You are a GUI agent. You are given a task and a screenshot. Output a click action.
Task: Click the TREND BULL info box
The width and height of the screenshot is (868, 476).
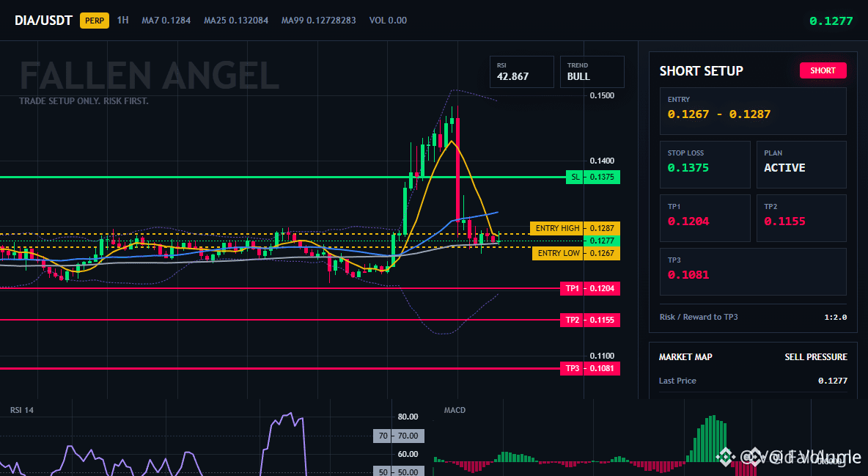tap(592, 72)
